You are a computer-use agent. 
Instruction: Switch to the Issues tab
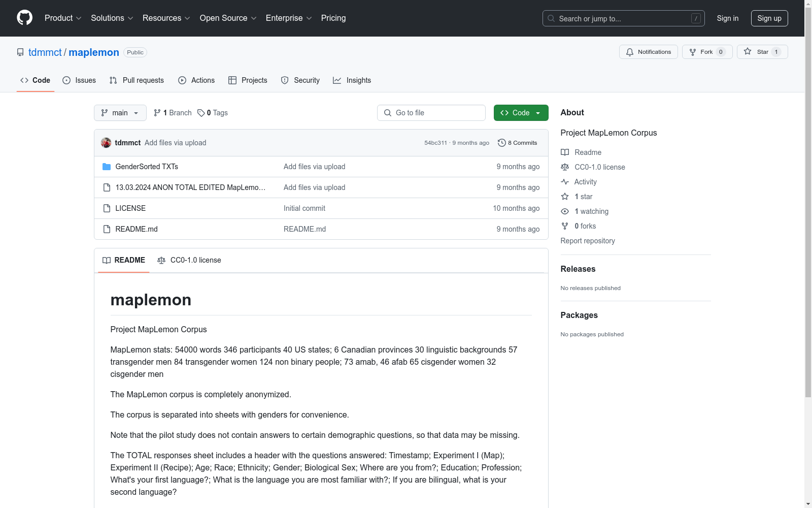point(79,80)
